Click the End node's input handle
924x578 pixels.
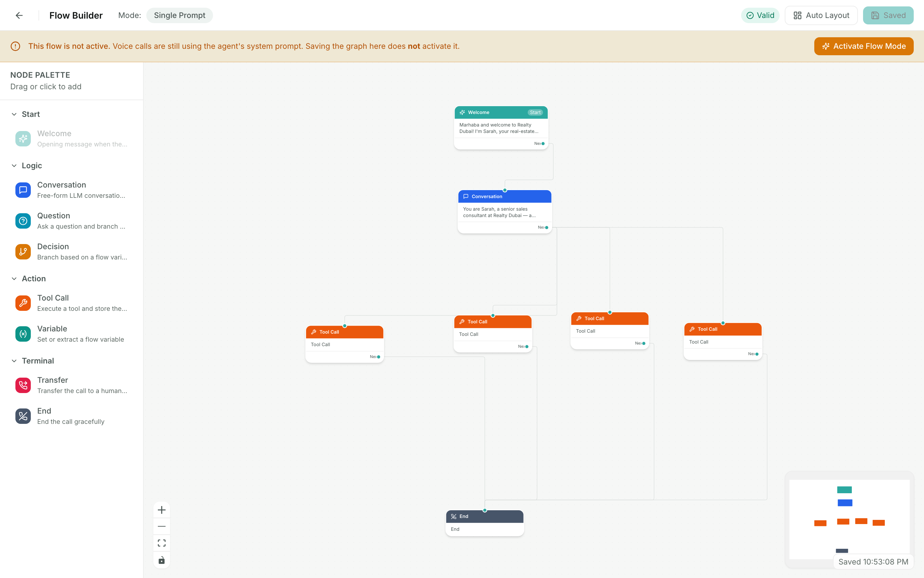pyautogui.click(x=485, y=510)
